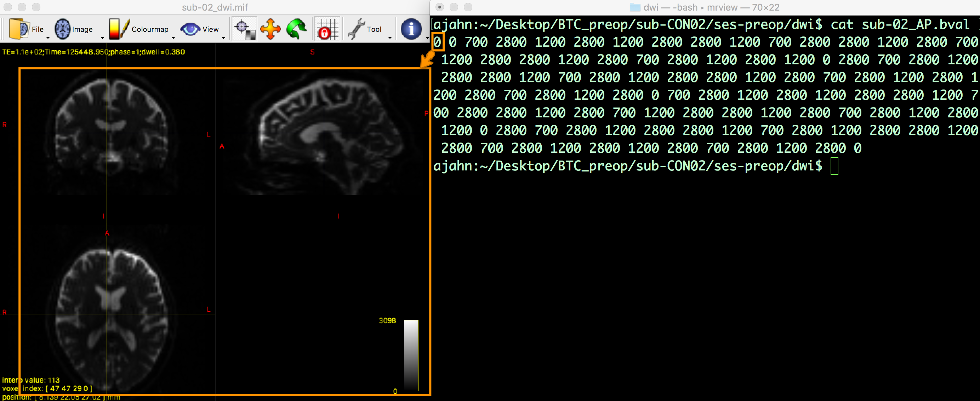
Task: Expand the Colourmap dropdown arrow
Action: tap(173, 38)
